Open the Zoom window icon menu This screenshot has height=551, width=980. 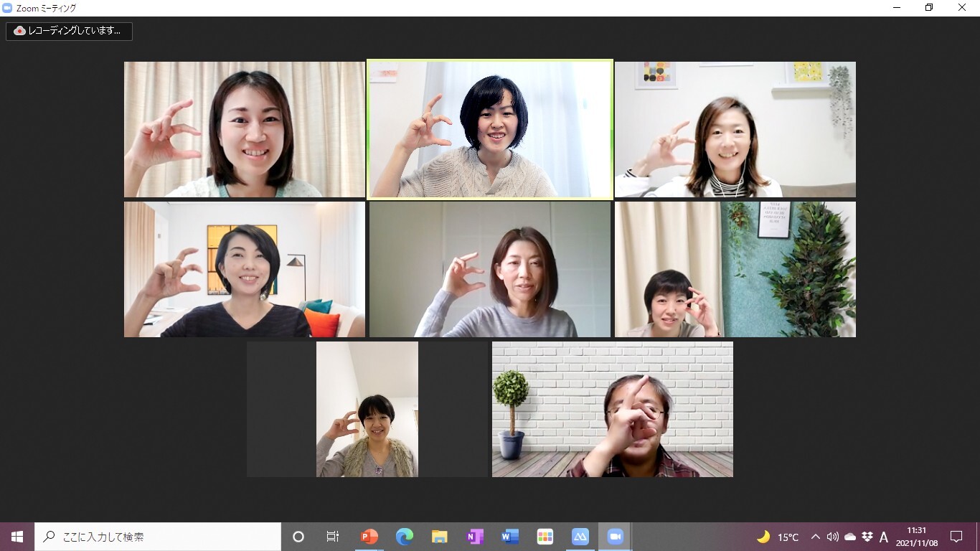tap(8, 8)
